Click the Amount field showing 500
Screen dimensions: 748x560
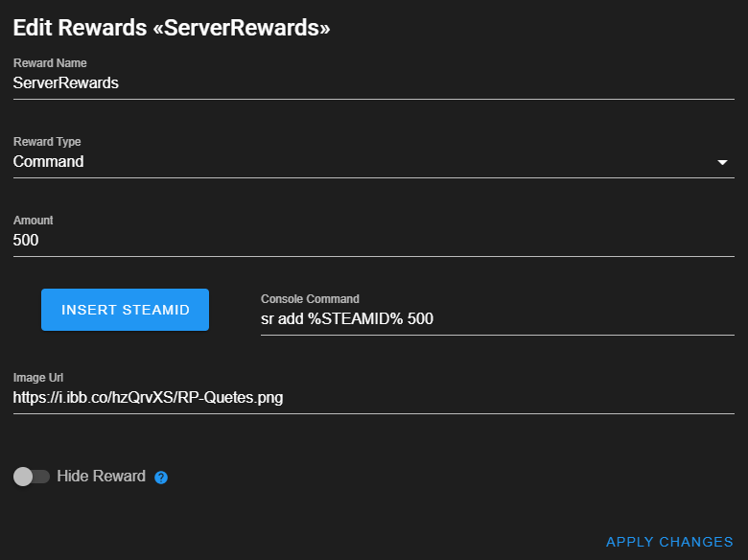pos(374,241)
